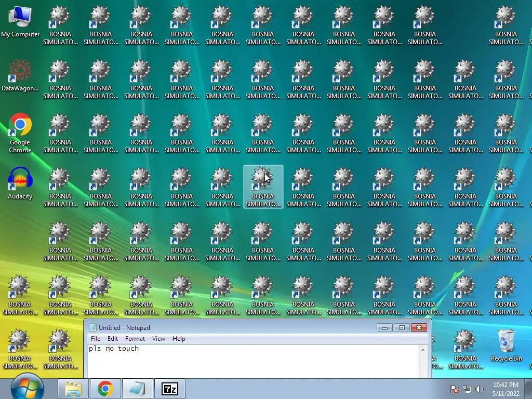
Task: Minimize the Untitled - Notepad window
Action: (385, 328)
